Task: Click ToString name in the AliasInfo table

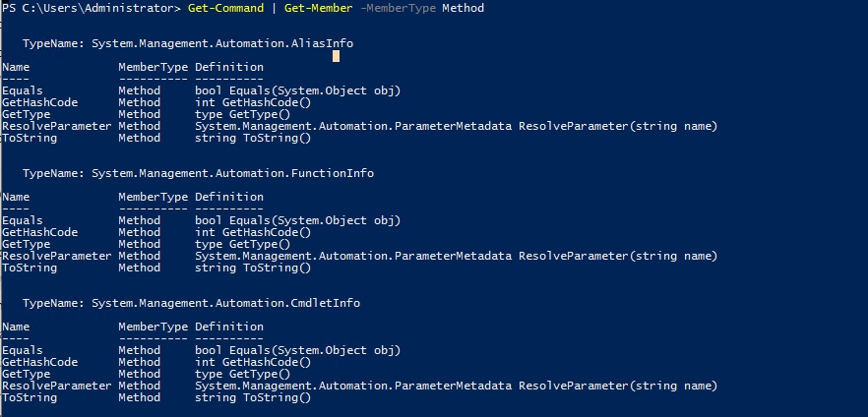Action: 30,138
